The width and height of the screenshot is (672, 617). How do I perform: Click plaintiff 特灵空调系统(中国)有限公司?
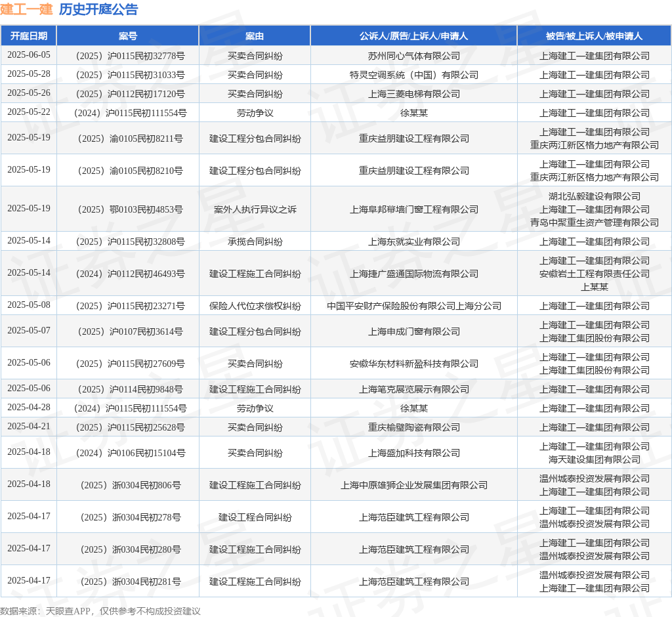[x=413, y=75]
